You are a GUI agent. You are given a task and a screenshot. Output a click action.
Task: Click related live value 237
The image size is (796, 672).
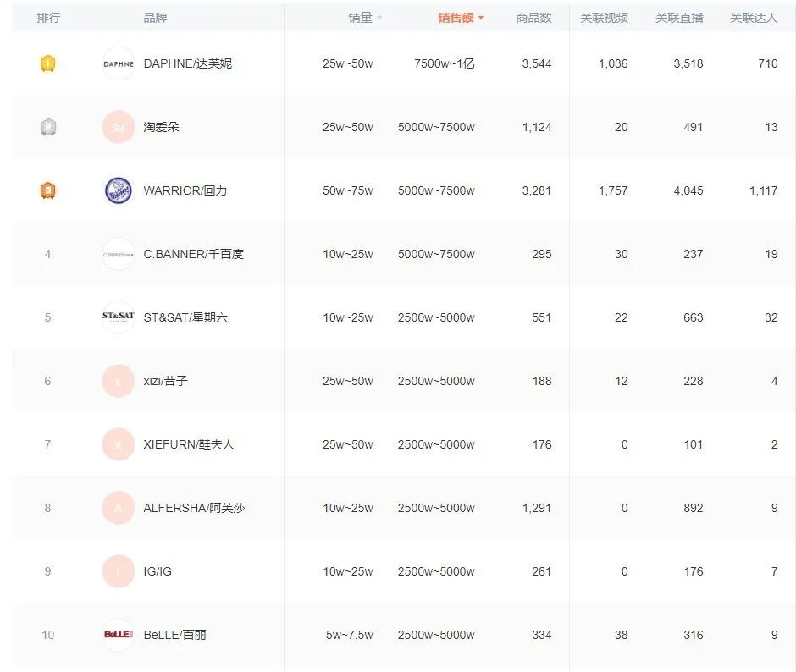click(693, 254)
